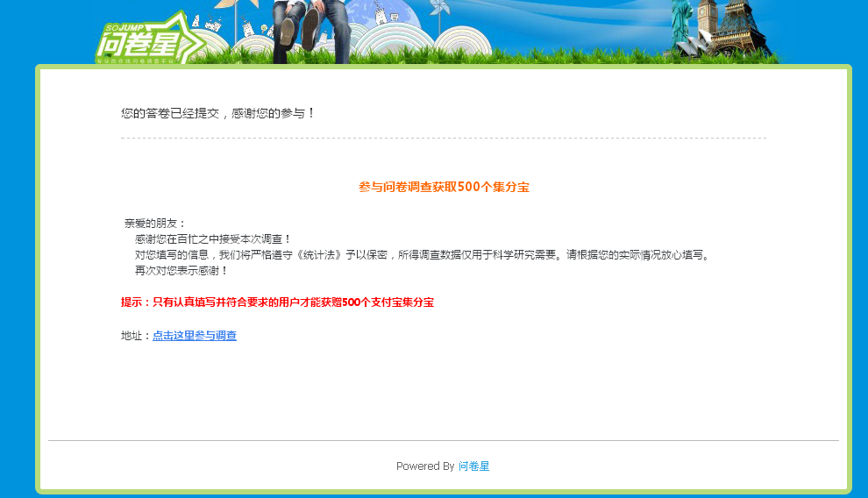The height and width of the screenshot is (498, 868).
Task: Click the red 提示 warning text
Action: [277, 302]
